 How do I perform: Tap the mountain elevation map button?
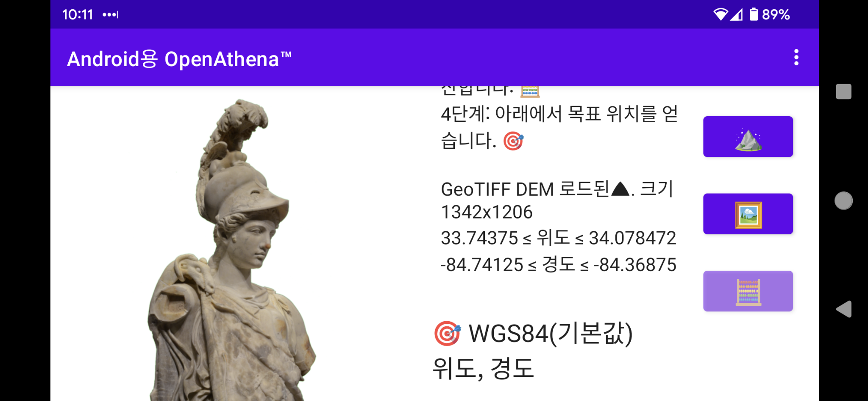pos(748,137)
